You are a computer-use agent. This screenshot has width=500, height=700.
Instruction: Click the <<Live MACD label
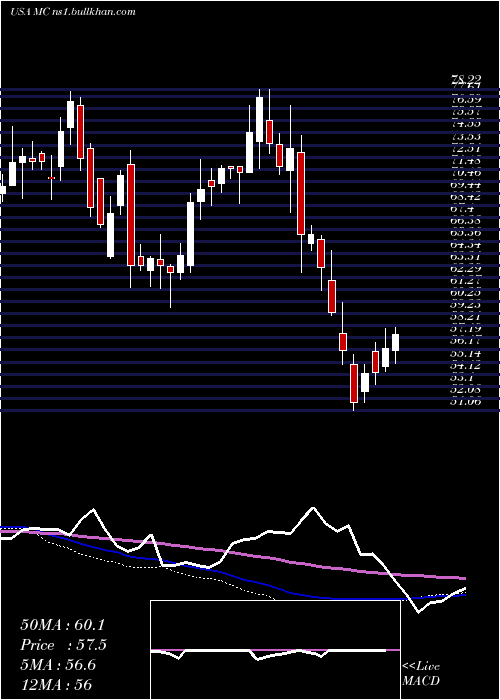point(421,673)
